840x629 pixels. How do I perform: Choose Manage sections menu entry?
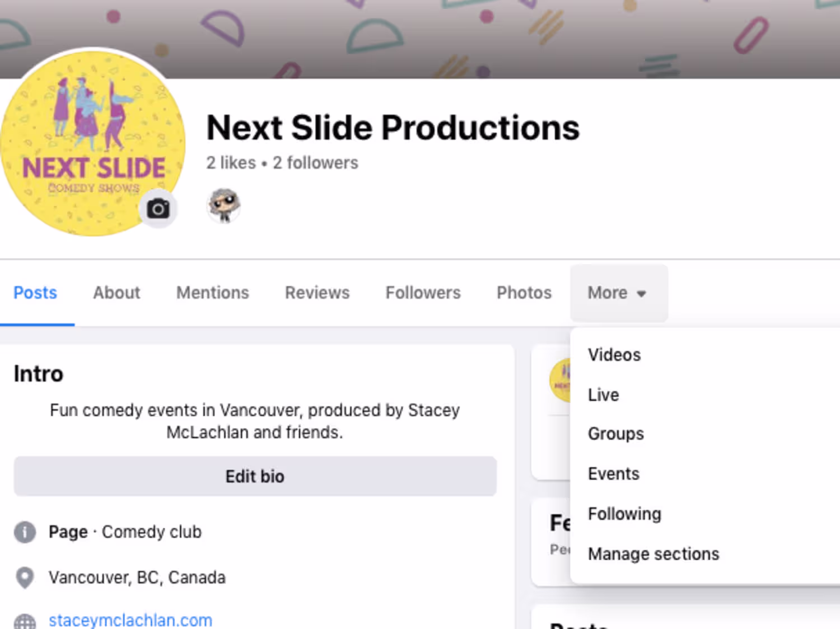654,554
